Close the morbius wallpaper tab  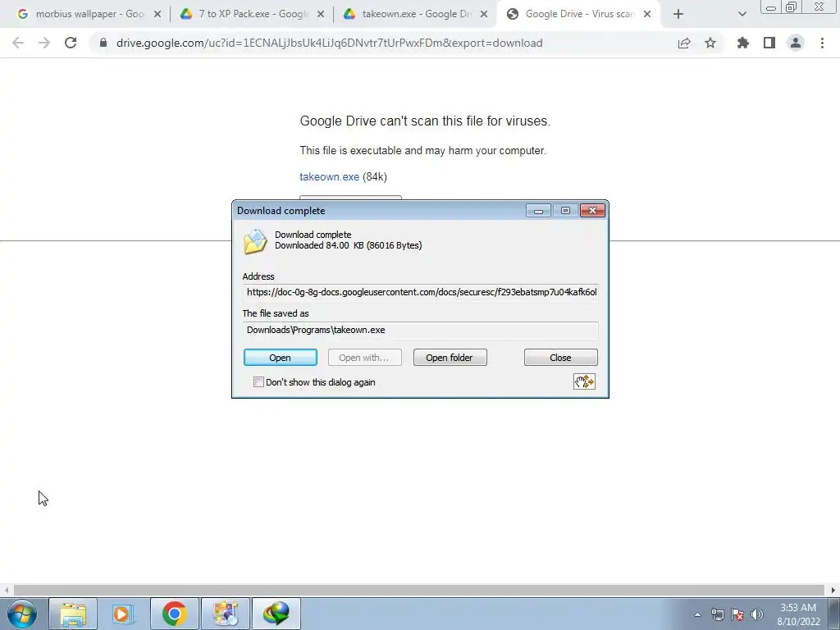[x=157, y=15]
